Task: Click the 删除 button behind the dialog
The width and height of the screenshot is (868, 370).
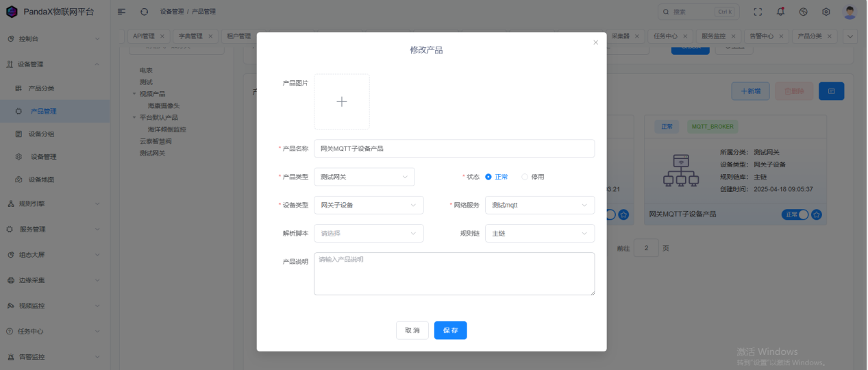Action: pyautogui.click(x=794, y=91)
